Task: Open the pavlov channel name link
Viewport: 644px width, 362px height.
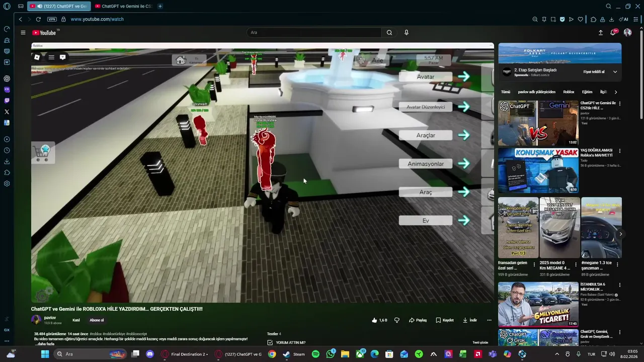Action: click(50, 318)
